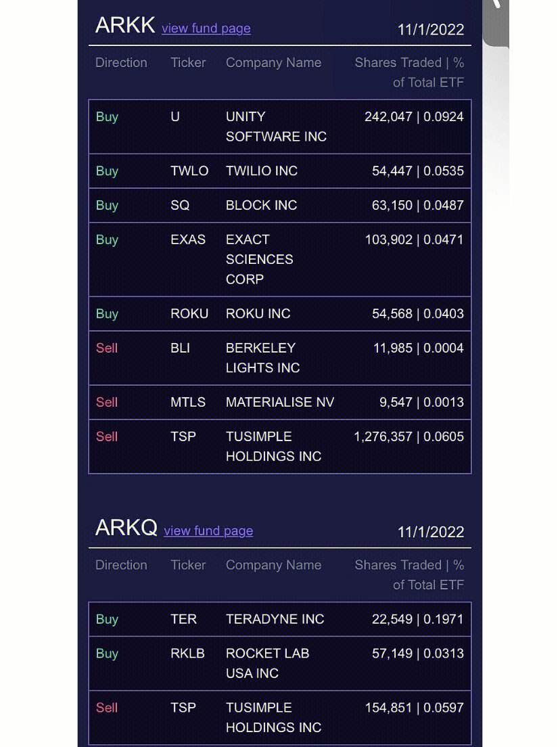Click TSP sell row in ARKQ table
Image resolution: width=560 pixels, height=747 pixels.
pyautogui.click(x=280, y=717)
